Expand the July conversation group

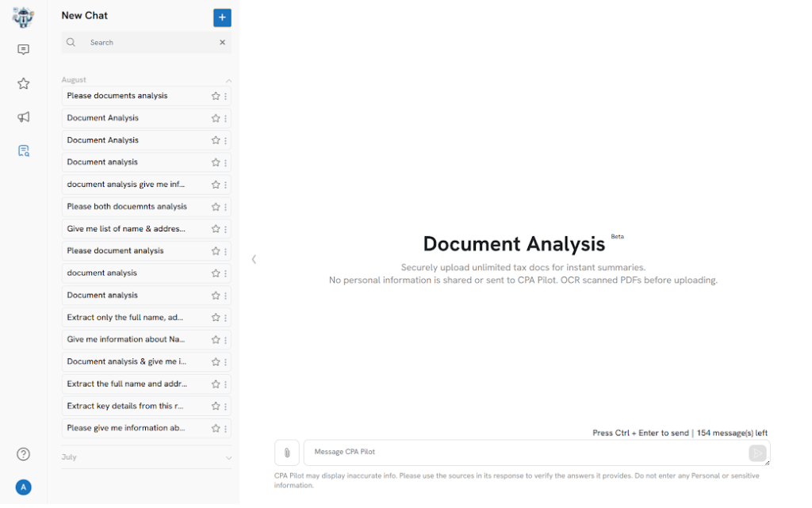point(228,457)
